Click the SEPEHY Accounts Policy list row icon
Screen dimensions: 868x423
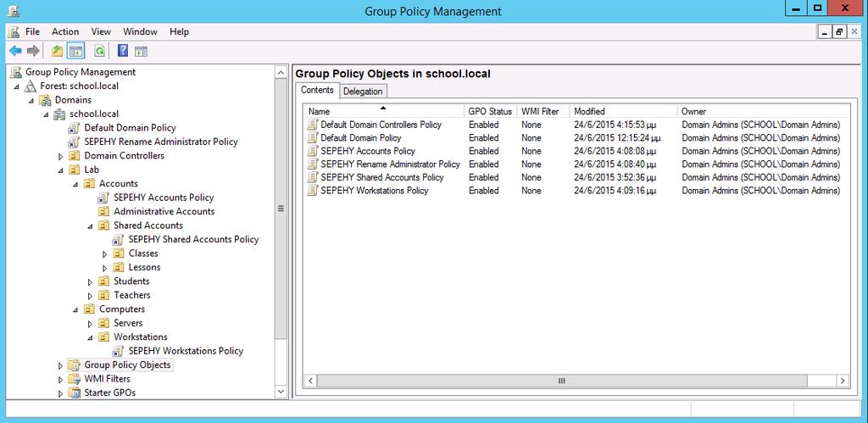314,151
